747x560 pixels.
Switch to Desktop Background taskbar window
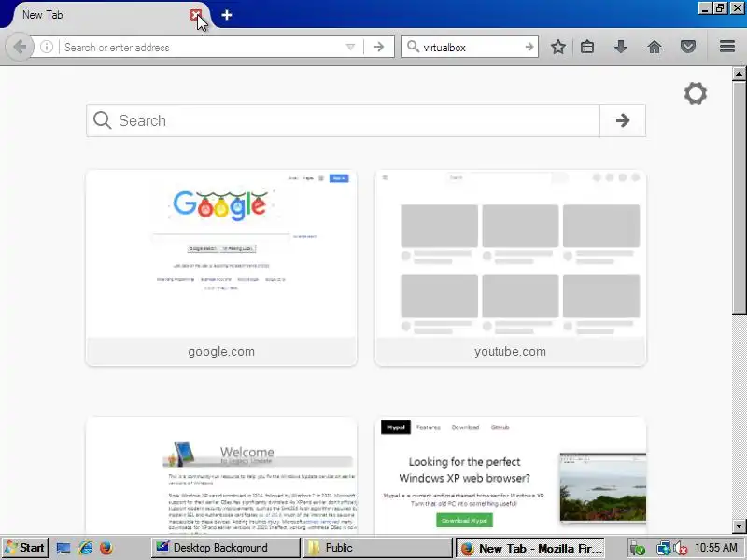click(x=226, y=548)
